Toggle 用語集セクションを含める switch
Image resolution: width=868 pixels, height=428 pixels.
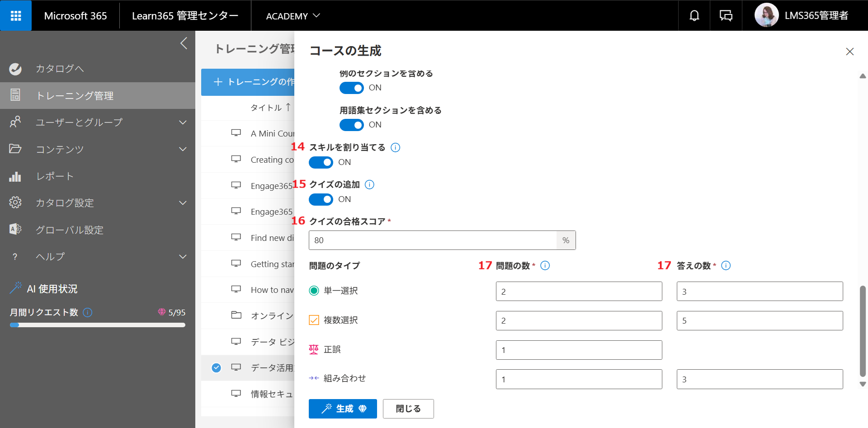point(352,125)
